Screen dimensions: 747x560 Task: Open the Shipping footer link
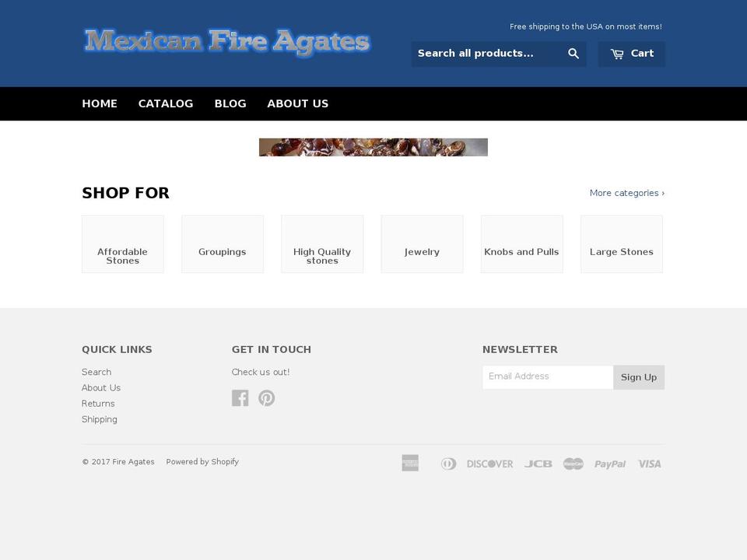click(x=100, y=419)
